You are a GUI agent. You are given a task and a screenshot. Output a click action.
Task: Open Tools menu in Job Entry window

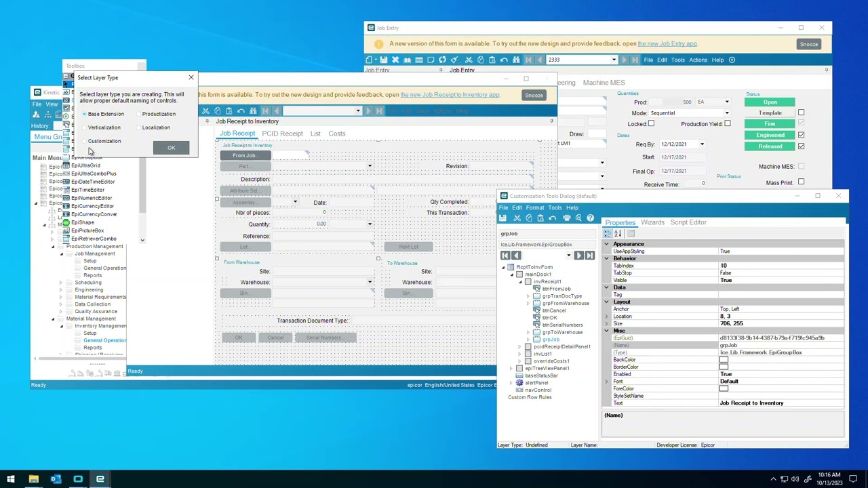[677, 60]
